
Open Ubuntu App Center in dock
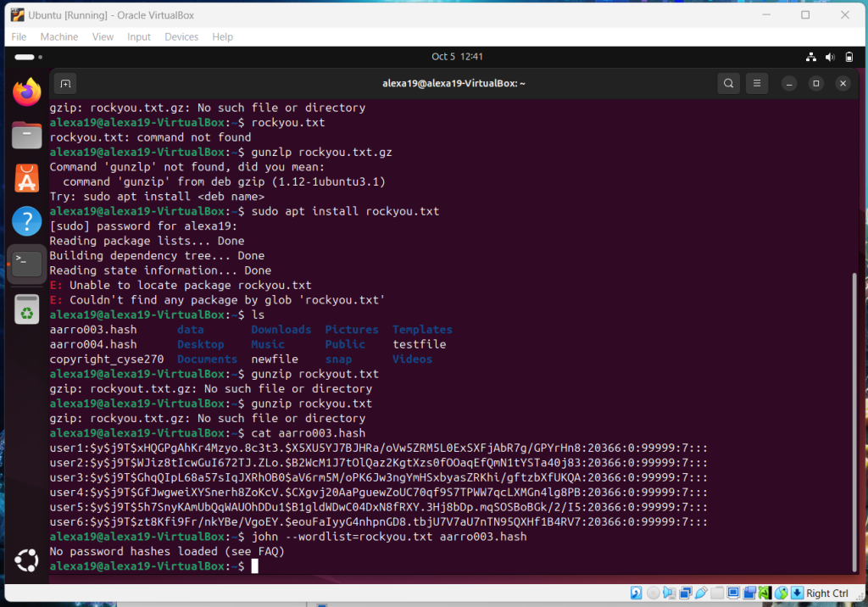click(x=27, y=178)
